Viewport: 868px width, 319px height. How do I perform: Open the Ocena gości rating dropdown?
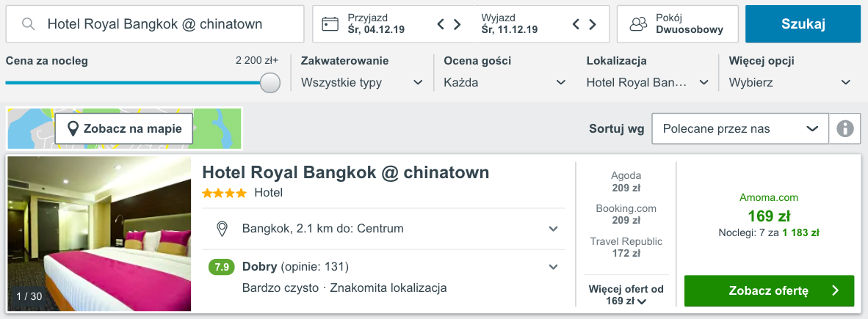pyautogui.click(x=504, y=83)
